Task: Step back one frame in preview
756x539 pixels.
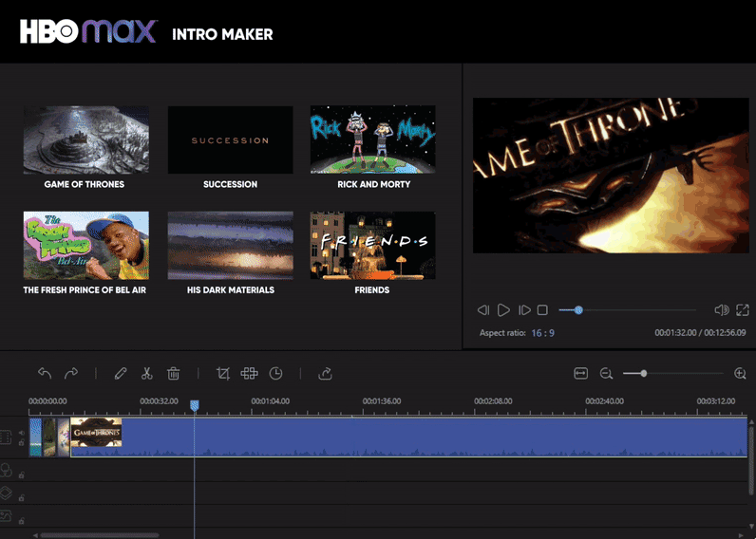Action: coord(483,310)
